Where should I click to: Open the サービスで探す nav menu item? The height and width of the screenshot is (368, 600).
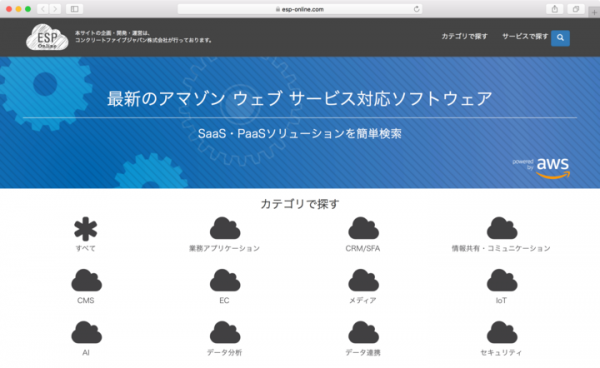point(525,36)
